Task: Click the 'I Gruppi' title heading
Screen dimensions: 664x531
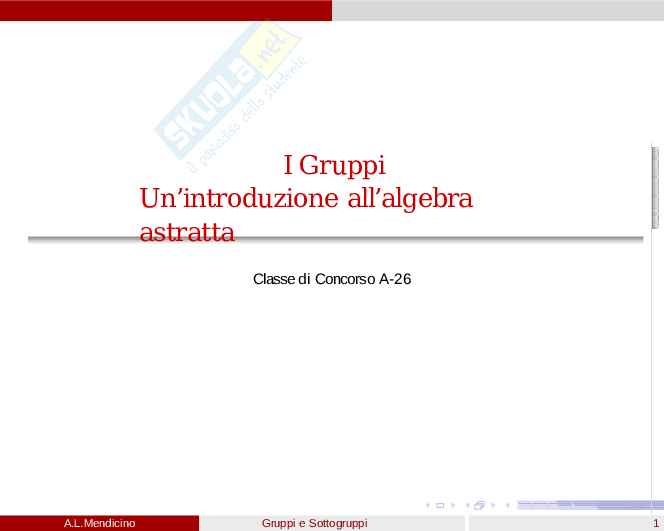Action: [334, 165]
